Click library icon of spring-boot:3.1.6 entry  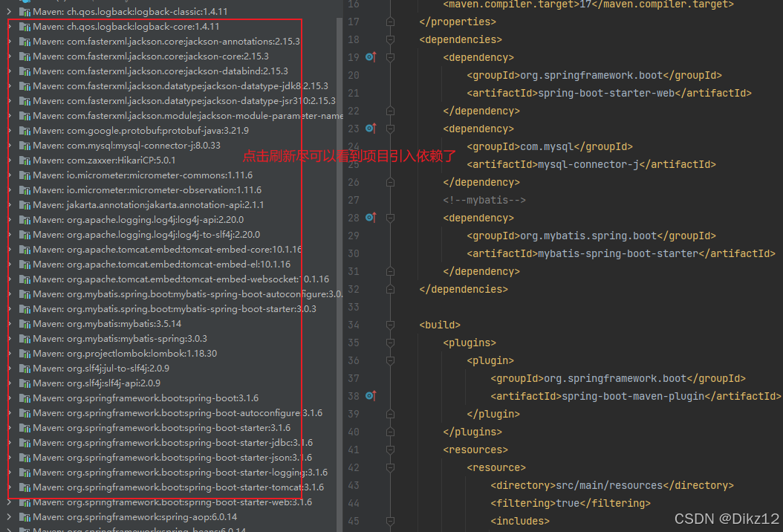tap(25, 398)
